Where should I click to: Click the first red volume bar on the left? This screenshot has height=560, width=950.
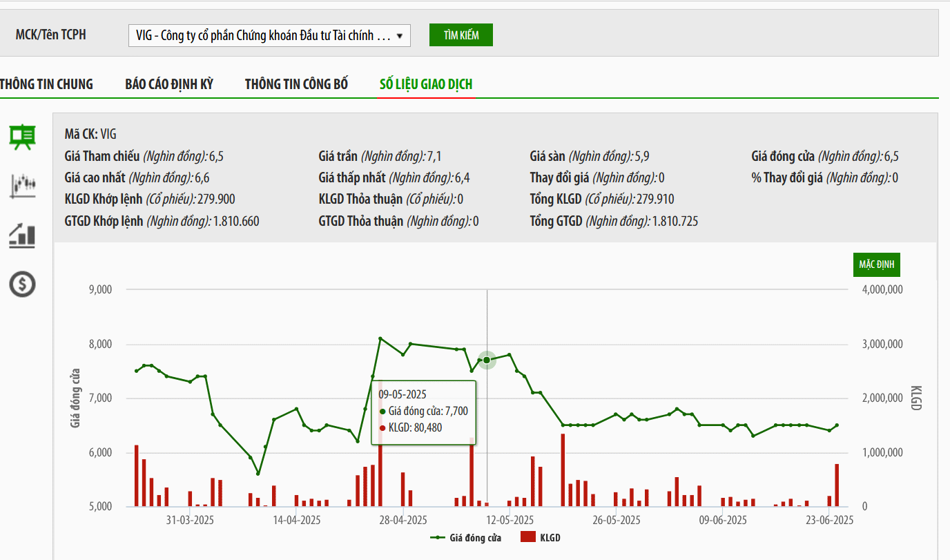coord(137,476)
